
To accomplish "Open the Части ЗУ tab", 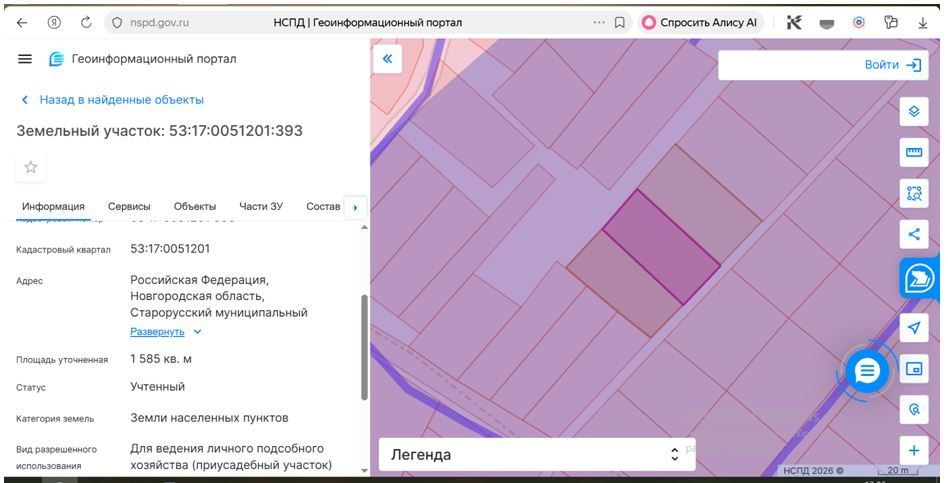I will click(261, 206).
